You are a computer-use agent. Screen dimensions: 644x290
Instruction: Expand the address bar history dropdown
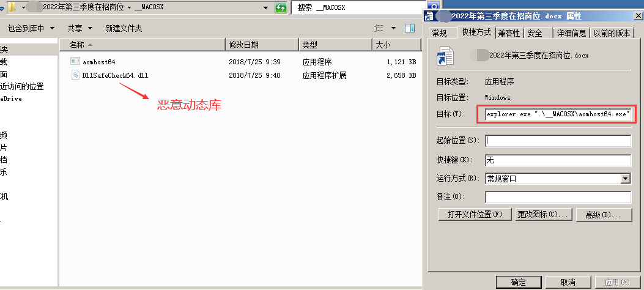[x=266, y=7]
